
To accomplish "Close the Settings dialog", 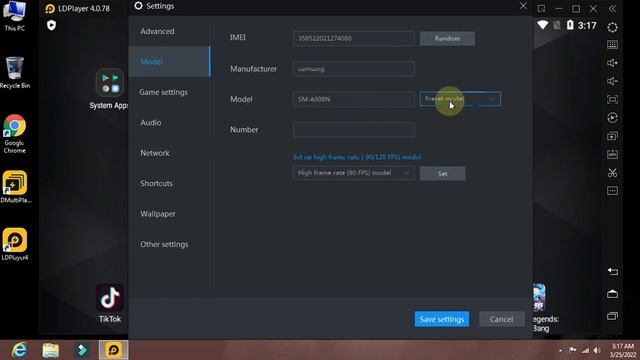I will coord(523,6).
